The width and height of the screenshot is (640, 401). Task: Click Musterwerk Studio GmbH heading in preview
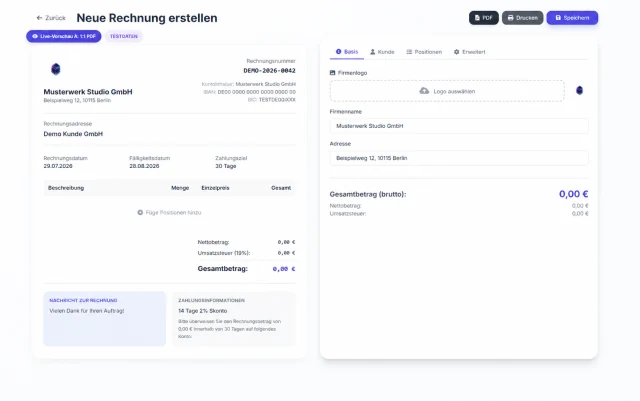pyautogui.click(x=88, y=92)
